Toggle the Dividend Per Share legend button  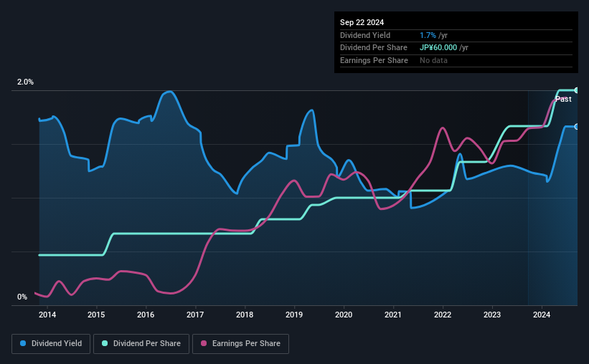point(141,344)
